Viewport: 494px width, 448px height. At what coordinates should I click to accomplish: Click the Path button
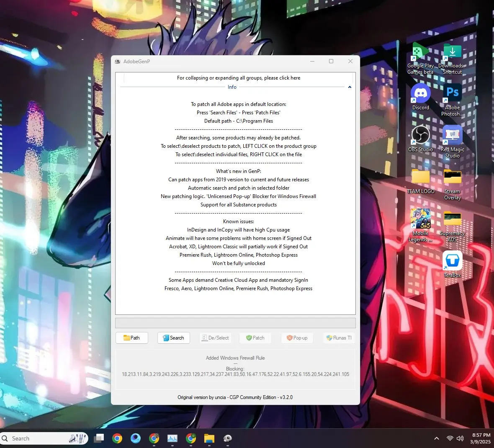coord(132,338)
